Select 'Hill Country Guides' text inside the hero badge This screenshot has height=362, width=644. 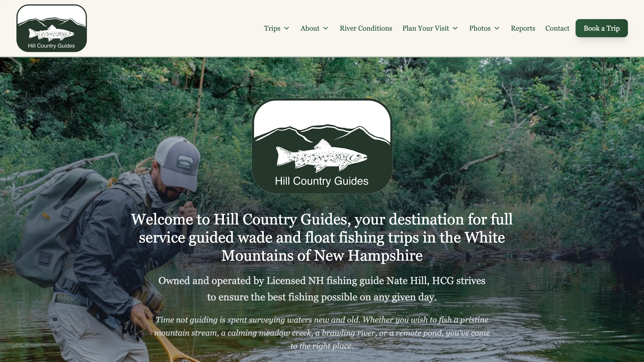321,181
